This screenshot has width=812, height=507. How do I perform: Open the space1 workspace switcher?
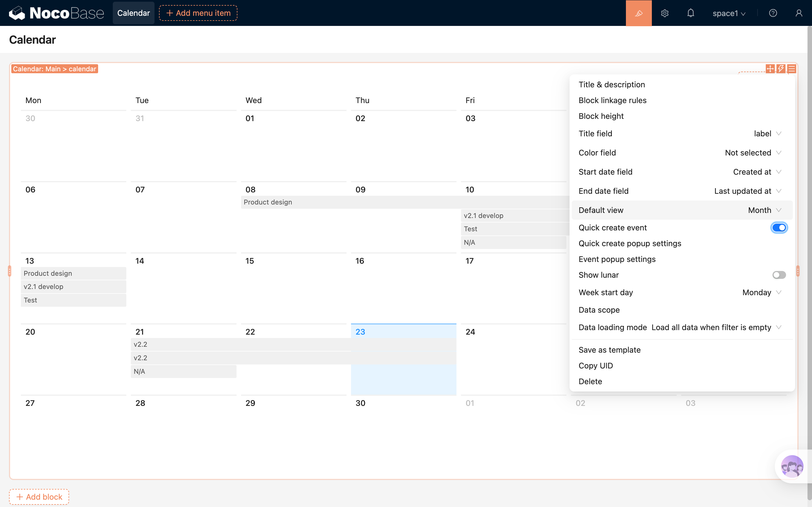pos(729,14)
